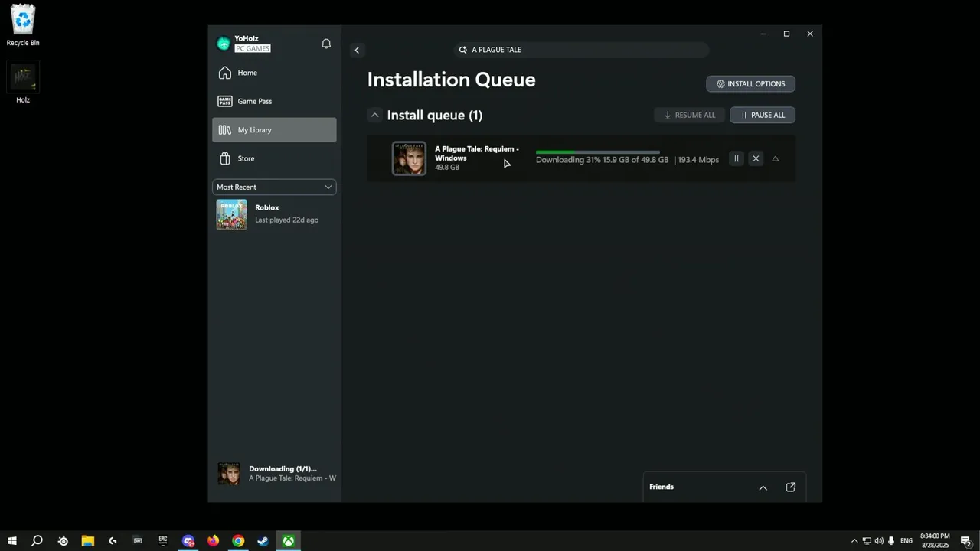The image size is (980, 551).
Task: Click the ENG language indicator
Action: click(906, 541)
